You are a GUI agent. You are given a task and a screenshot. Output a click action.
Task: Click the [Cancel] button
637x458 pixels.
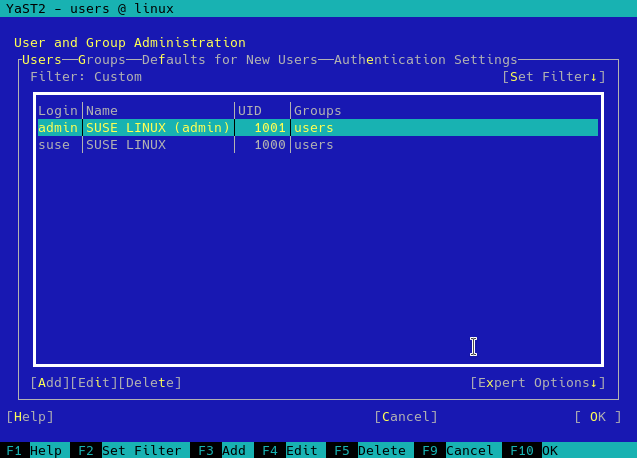point(406,417)
